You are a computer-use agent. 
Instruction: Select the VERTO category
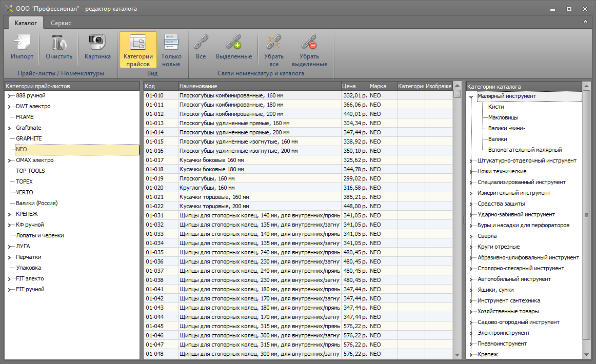pos(24,192)
